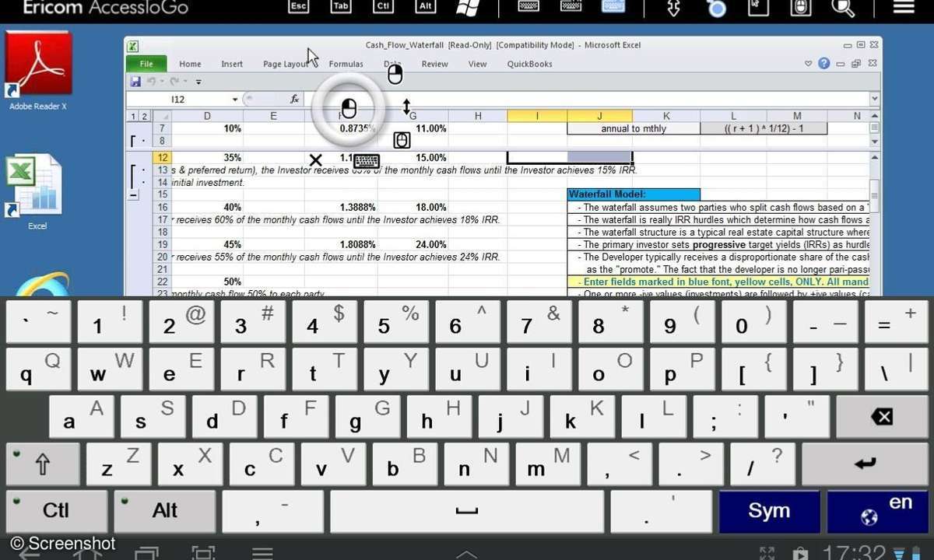Click Undo in Excel quick access toolbar
The width and height of the screenshot is (934, 560).
click(x=151, y=81)
